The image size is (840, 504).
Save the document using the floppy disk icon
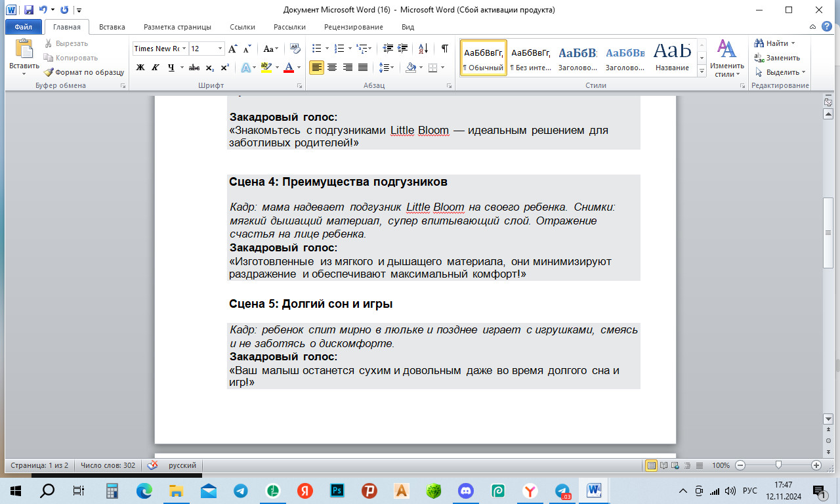(29, 10)
